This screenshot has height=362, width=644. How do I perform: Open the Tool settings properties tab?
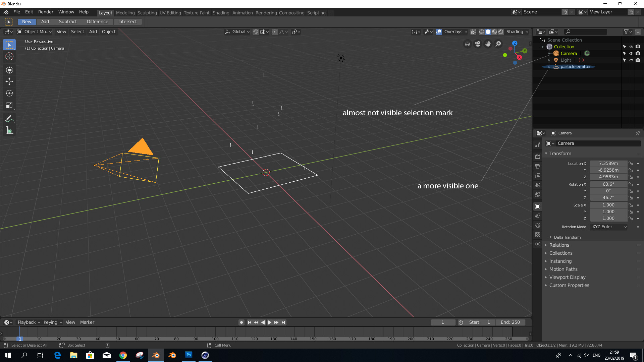(x=538, y=145)
